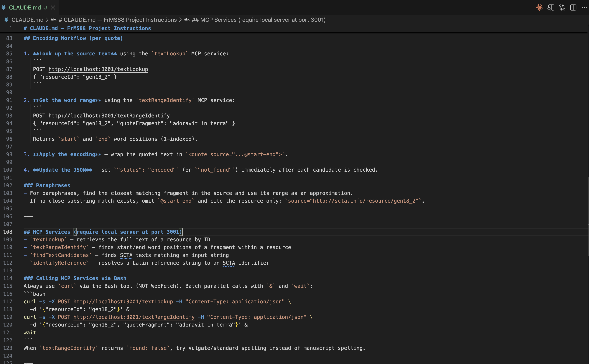589x364 pixels.
Task: Click the '### Paraphrases' heading
Action: pos(47,186)
